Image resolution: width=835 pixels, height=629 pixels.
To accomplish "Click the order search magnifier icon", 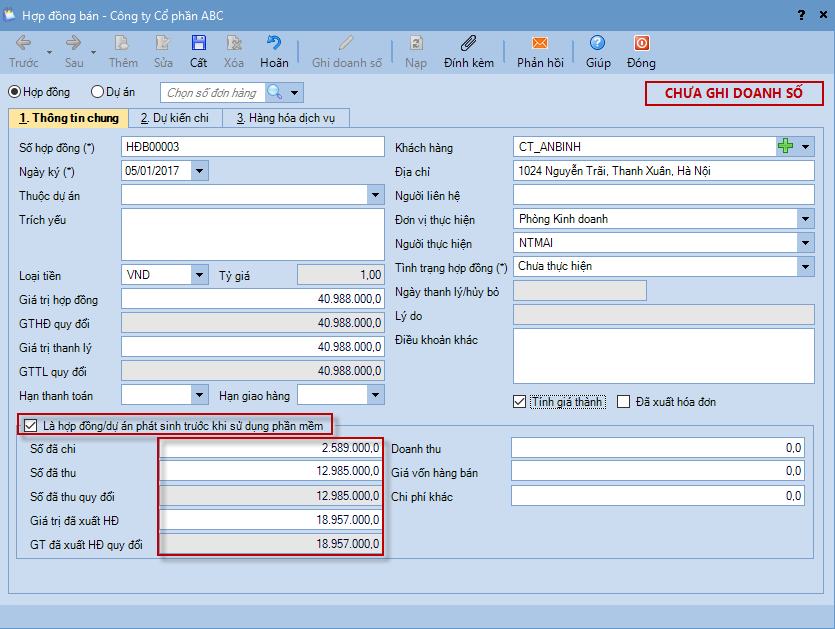I will (274, 93).
